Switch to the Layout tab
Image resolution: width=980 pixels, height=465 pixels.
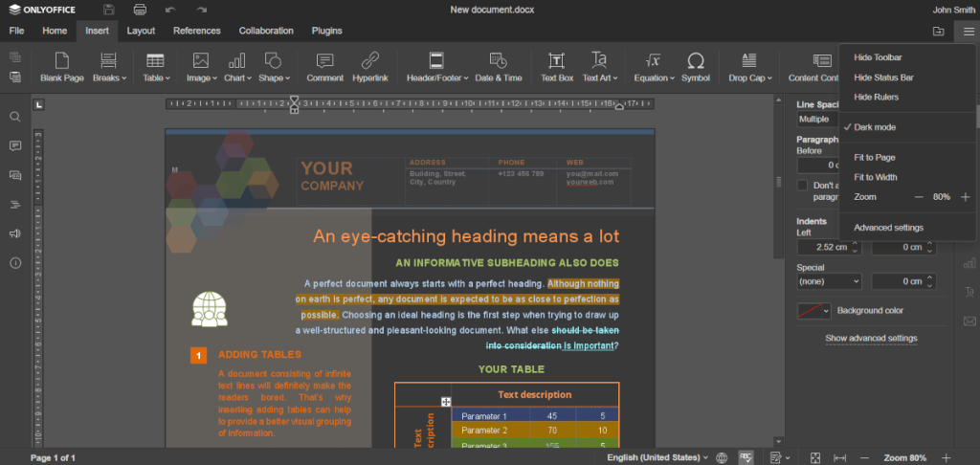tap(141, 31)
